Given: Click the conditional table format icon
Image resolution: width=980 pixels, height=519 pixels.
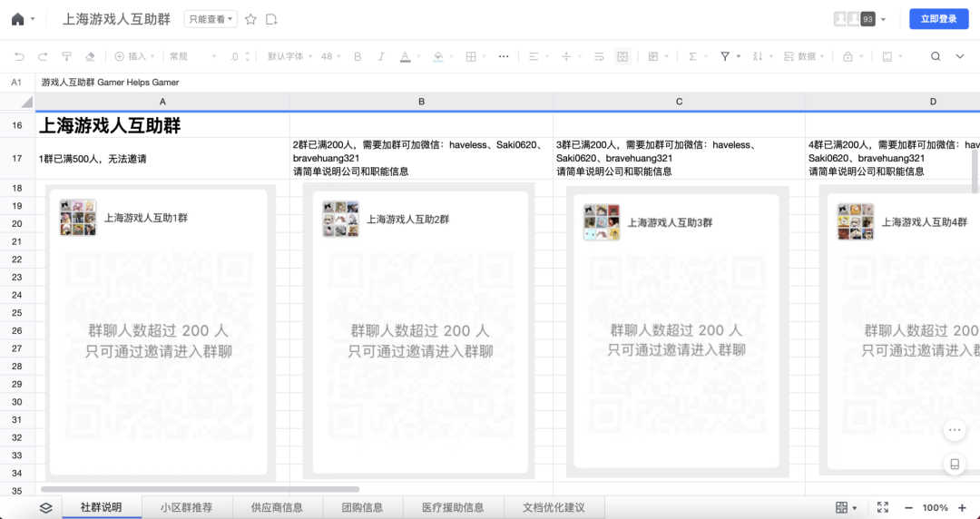Looking at the screenshot, I should coord(653,56).
